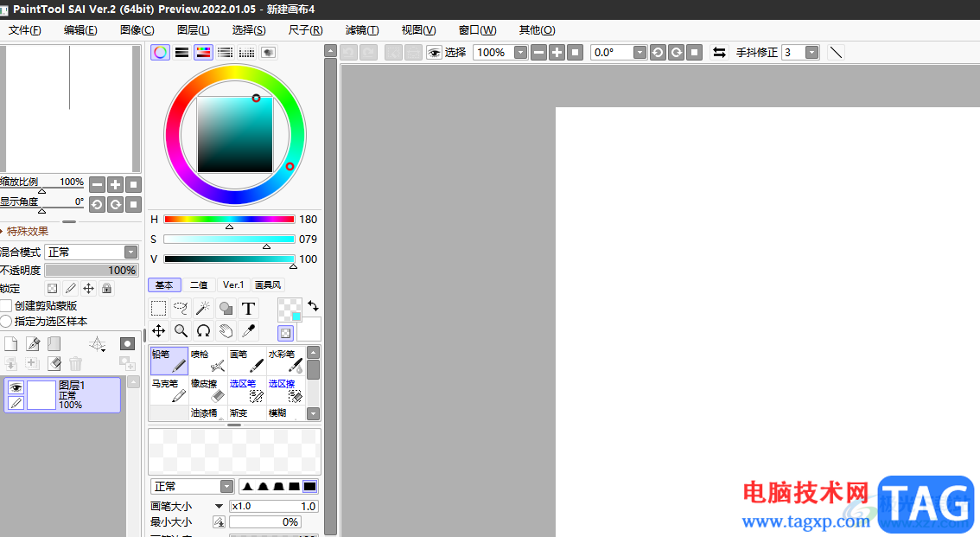Zoom out using navigator minus button
This screenshot has width=980, height=537.
pos(97,184)
